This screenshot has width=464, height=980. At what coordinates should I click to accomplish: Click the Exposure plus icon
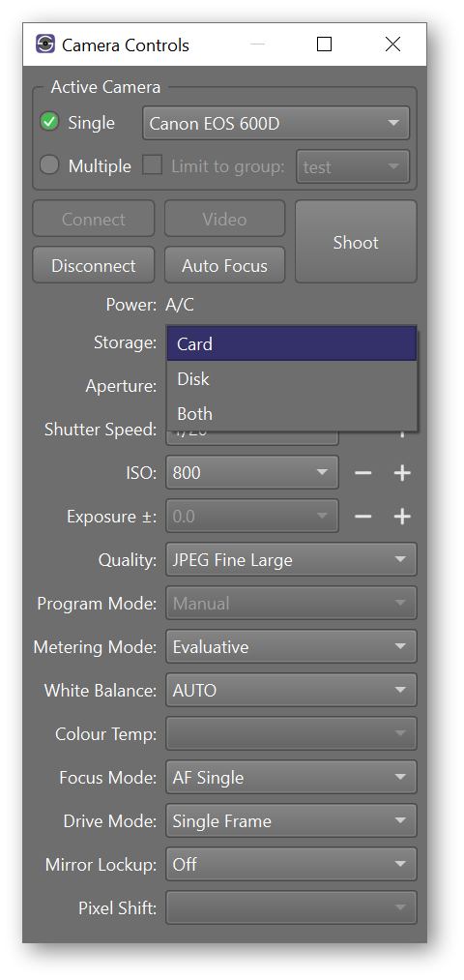click(x=402, y=517)
